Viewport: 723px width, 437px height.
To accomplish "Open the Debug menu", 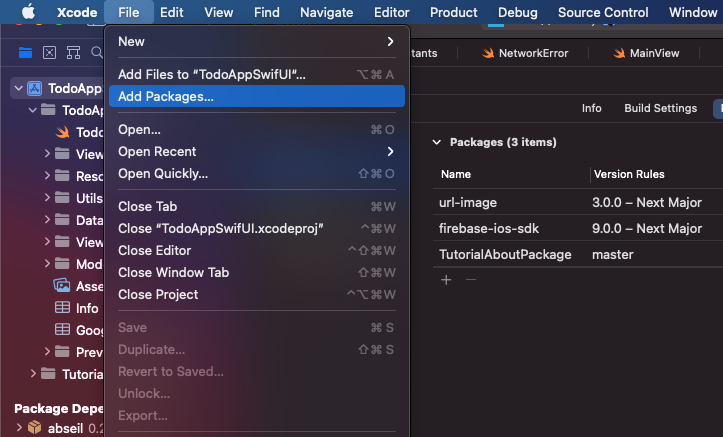I will pyautogui.click(x=518, y=12).
